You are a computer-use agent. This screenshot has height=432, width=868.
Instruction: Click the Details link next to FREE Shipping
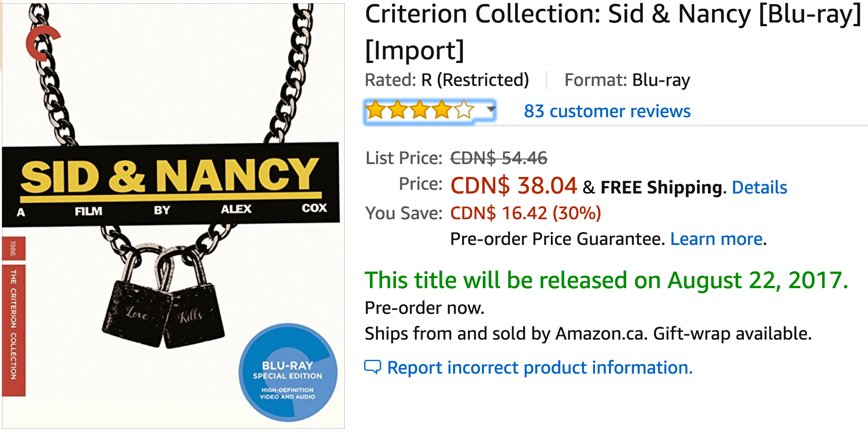click(x=759, y=188)
